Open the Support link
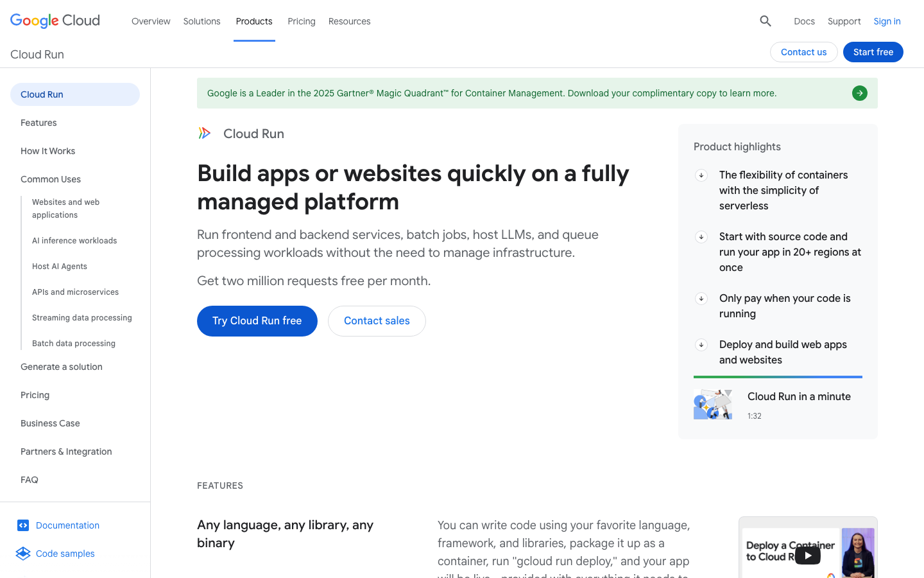924x578 pixels. pyautogui.click(x=844, y=21)
